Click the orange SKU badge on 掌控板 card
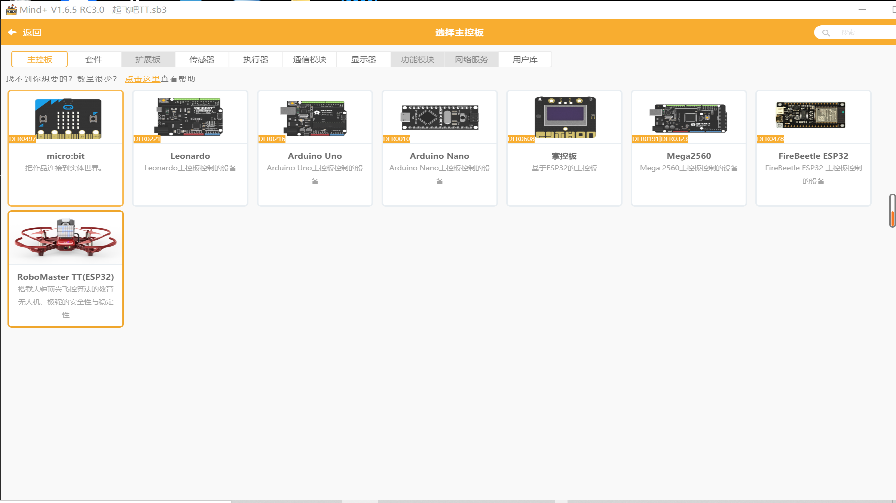Viewport: 896px width, 503px height. 521,139
